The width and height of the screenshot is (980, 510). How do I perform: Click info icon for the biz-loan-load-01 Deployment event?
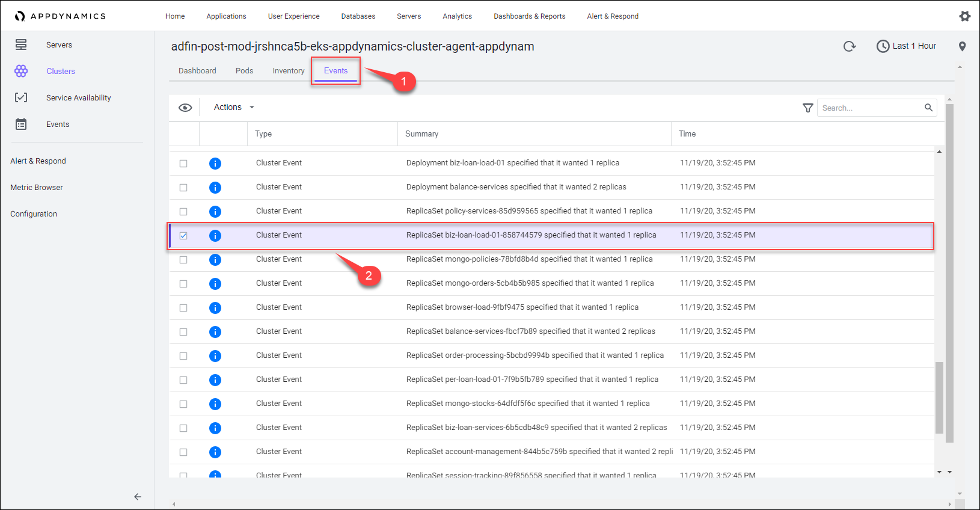(x=215, y=164)
